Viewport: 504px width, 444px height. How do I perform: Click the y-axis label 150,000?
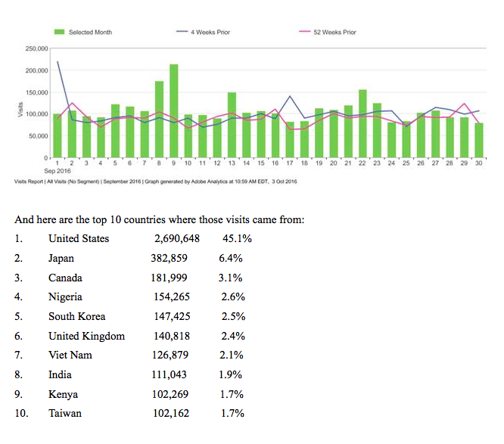coord(36,92)
